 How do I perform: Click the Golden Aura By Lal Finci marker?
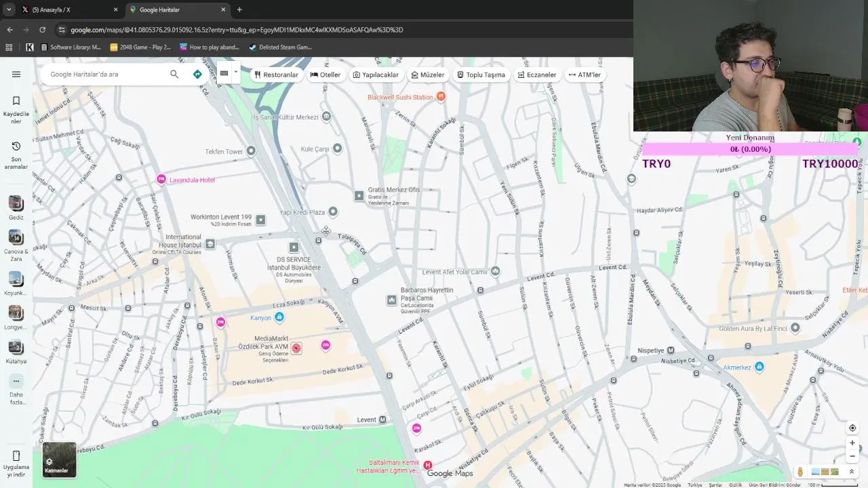[x=795, y=328]
